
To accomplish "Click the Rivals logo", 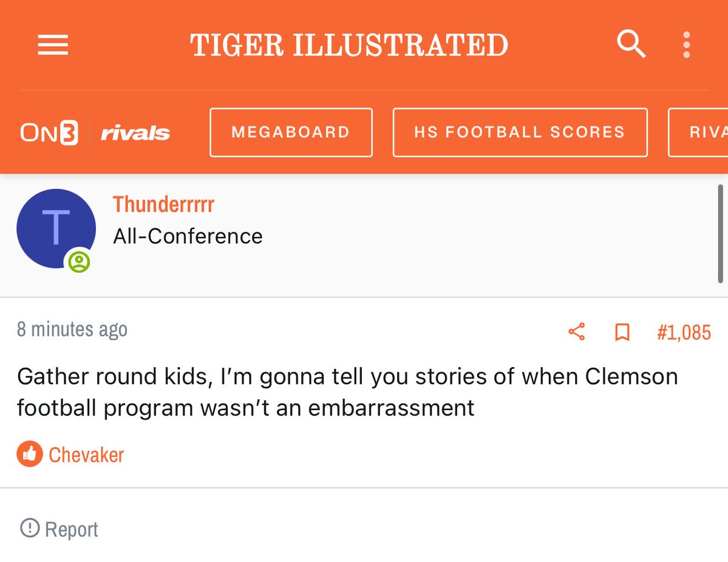I will [135, 133].
